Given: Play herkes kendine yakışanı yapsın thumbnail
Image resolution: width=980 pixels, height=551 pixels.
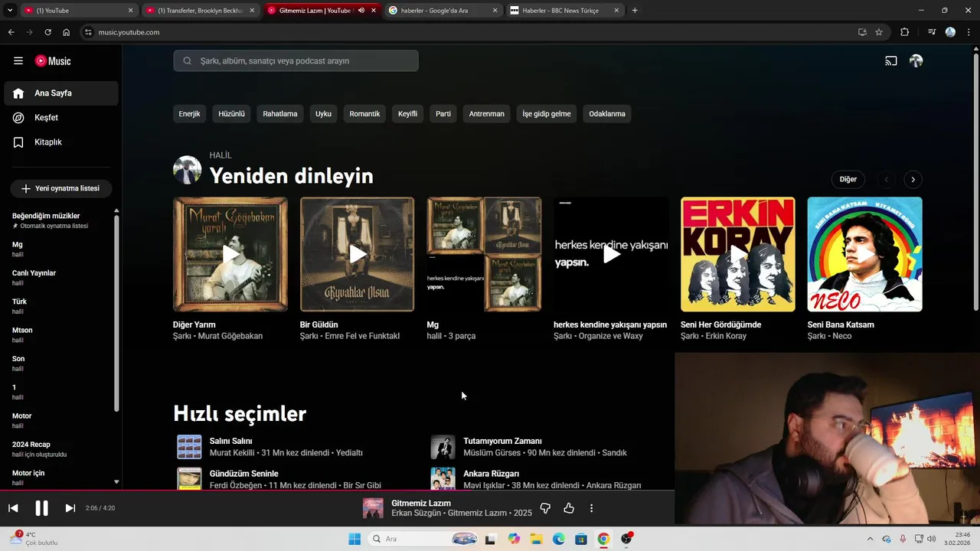Looking at the screenshot, I should [x=611, y=254].
